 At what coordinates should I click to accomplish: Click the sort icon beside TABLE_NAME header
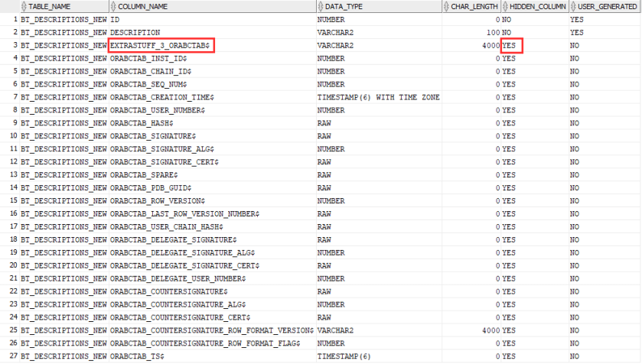pos(24,6)
